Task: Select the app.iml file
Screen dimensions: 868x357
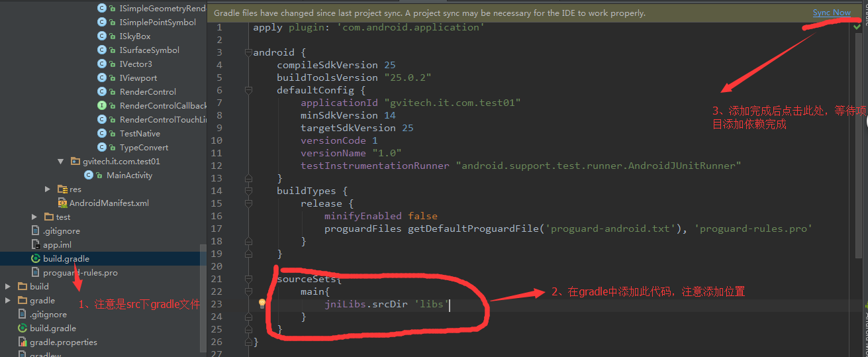Action: coord(57,244)
